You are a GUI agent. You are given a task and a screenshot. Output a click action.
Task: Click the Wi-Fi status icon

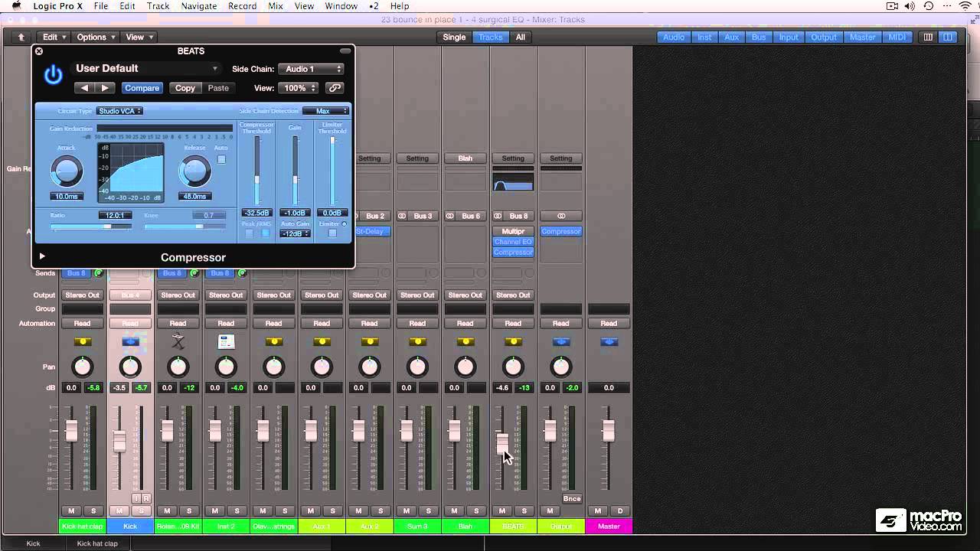(x=964, y=6)
